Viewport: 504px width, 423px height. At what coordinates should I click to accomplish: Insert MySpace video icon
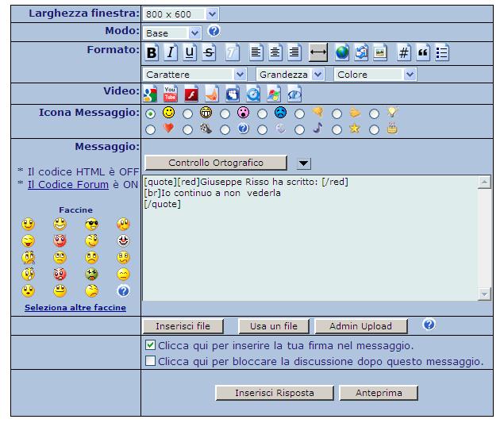point(233,94)
